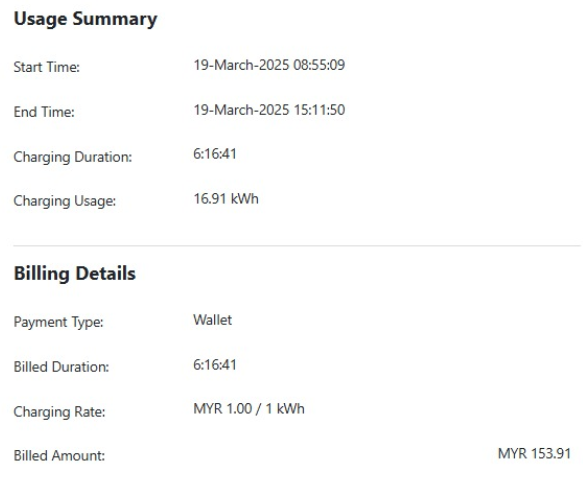This screenshot has height=479, width=583.
Task: Click the MYR 1.00 / 1 kWh rate
Action: click(x=249, y=409)
